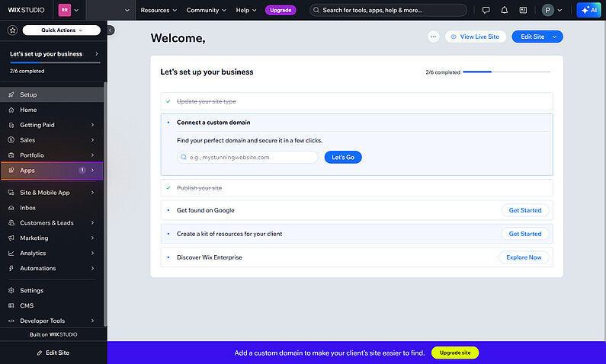Click the AI assistant button

(x=588, y=10)
